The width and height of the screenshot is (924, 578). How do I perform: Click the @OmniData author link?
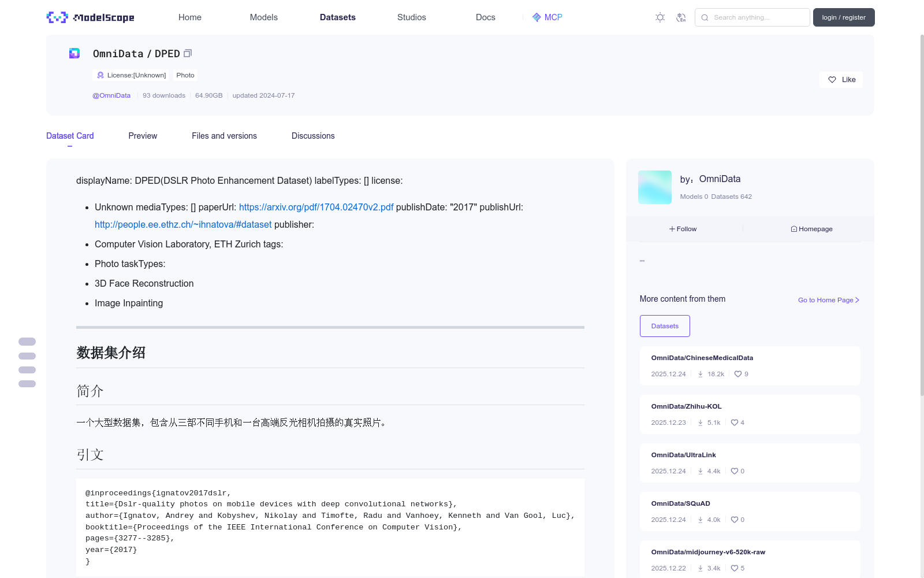(x=111, y=95)
